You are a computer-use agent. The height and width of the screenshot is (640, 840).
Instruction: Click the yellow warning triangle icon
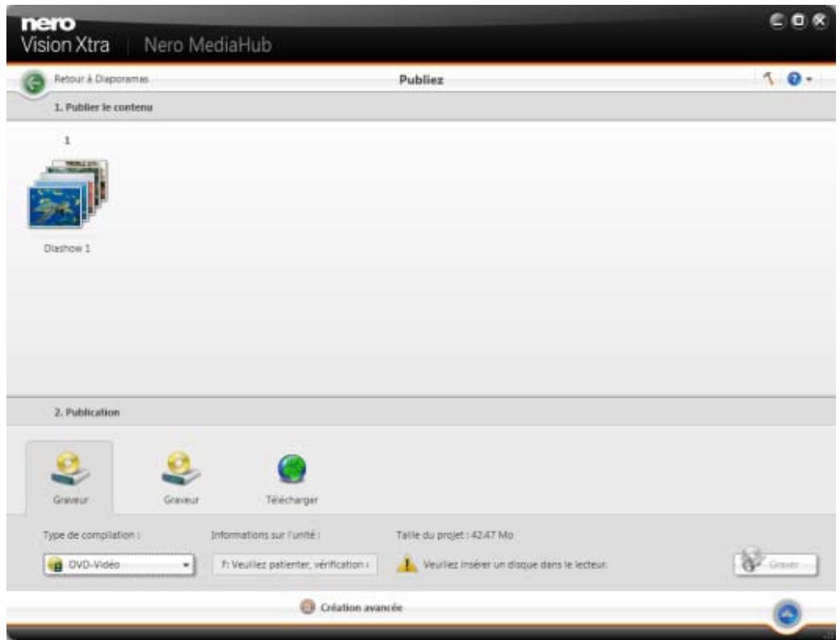407,564
